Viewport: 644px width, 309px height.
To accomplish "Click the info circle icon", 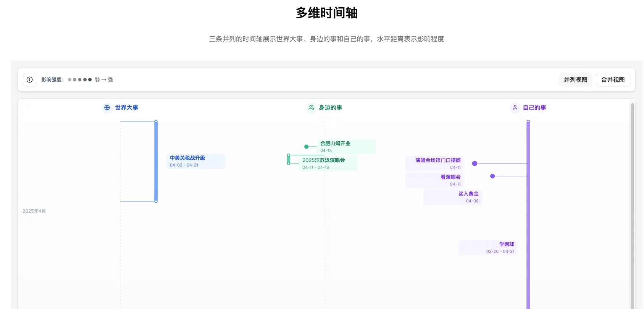I will point(30,79).
